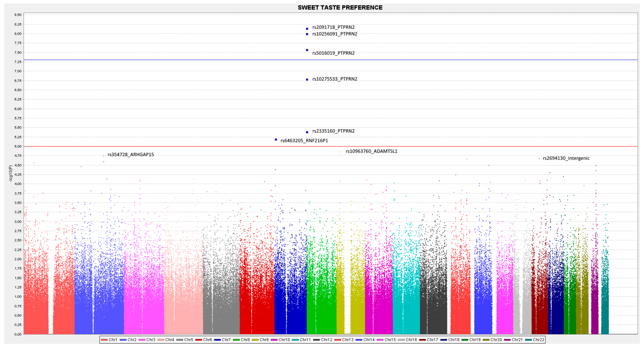The height and width of the screenshot is (348, 644).
Task: Select the rs354728_ARHGAP15 annotation
Action: (x=131, y=155)
